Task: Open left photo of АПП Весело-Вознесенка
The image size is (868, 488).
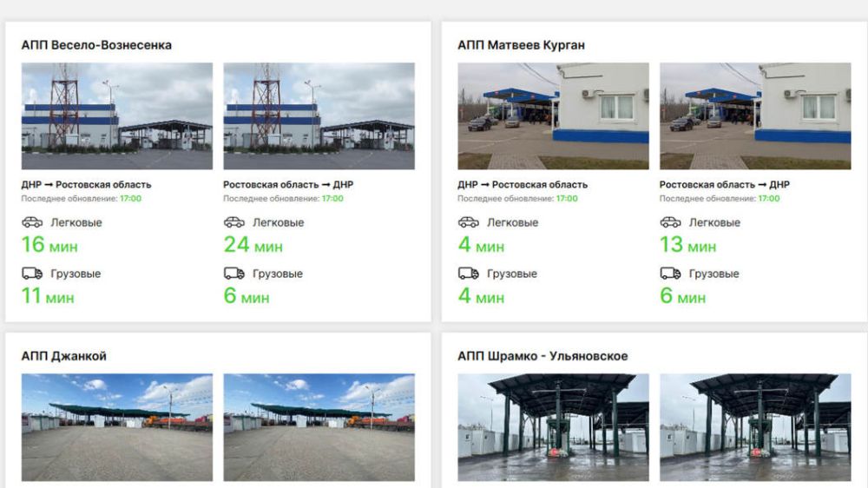Action: (x=117, y=115)
